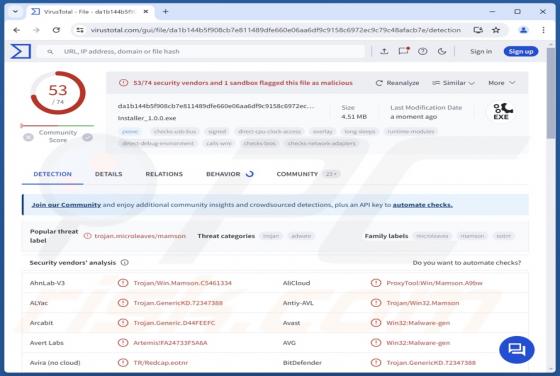Open the Chrome three-dot menu
The height and width of the screenshot is (376, 560).
click(543, 30)
